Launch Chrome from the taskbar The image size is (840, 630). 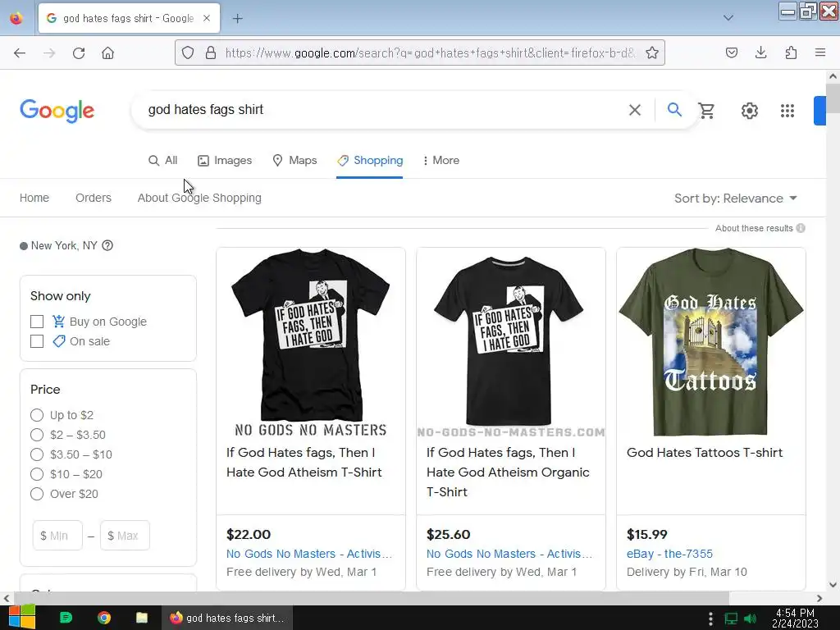point(104,618)
